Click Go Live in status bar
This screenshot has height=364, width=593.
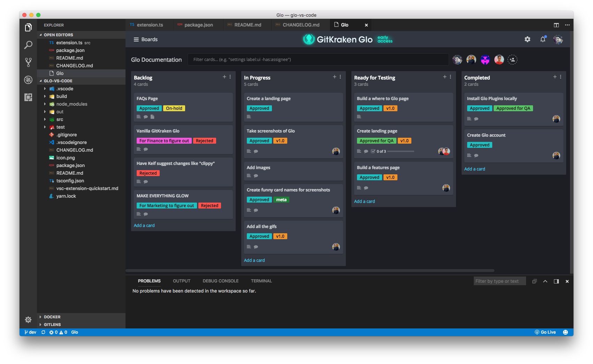[x=545, y=332]
